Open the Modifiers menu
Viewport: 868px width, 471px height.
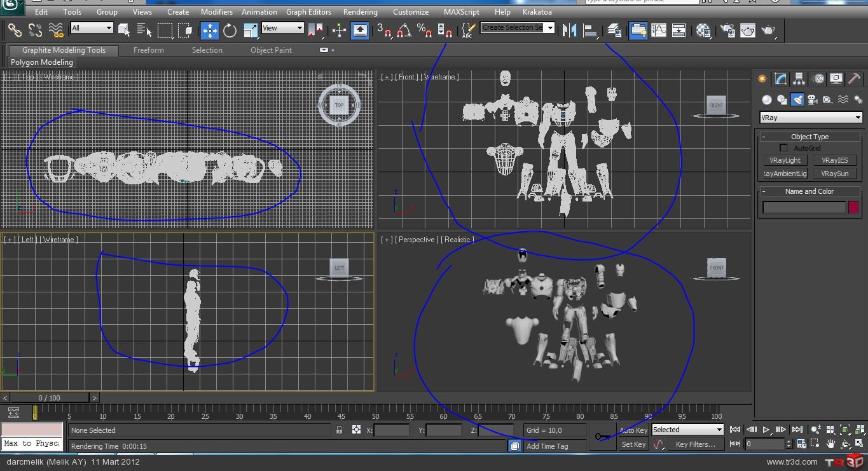pos(216,12)
